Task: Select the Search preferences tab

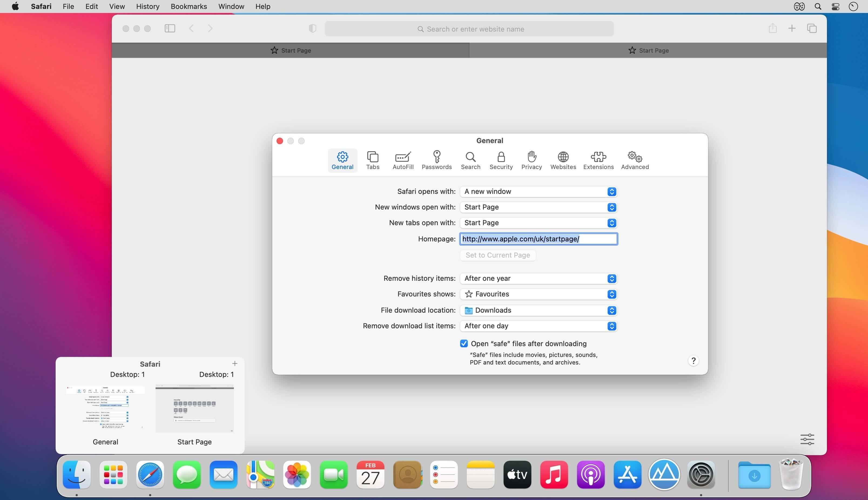Action: (x=470, y=160)
